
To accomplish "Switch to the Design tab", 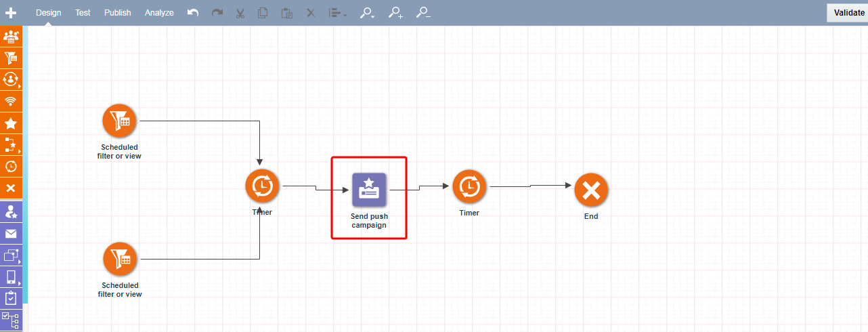I will coord(49,13).
